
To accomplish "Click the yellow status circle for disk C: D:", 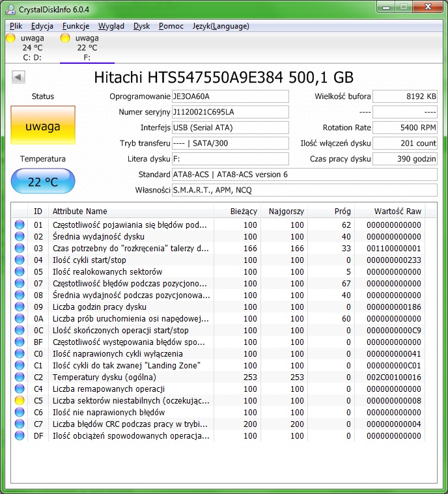I will [x=10, y=38].
